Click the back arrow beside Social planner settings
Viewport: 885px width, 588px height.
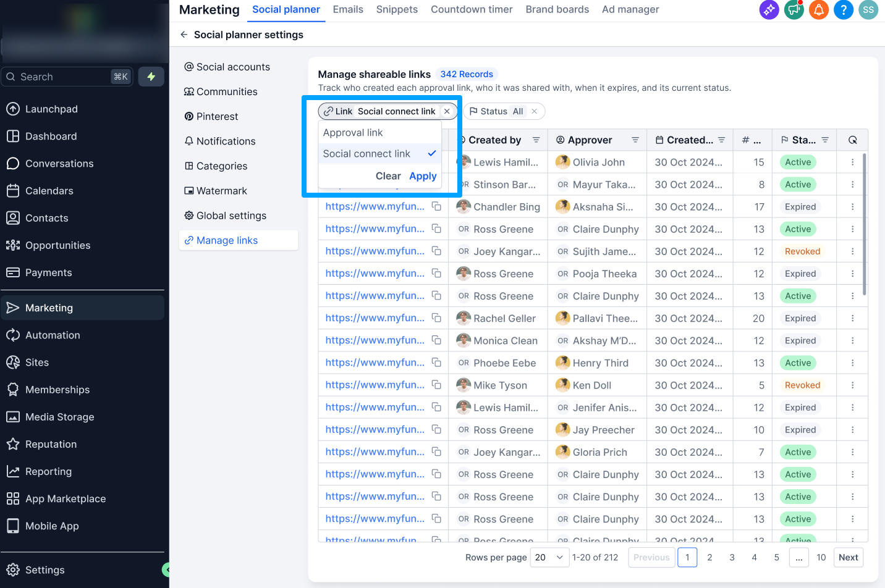pos(184,35)
